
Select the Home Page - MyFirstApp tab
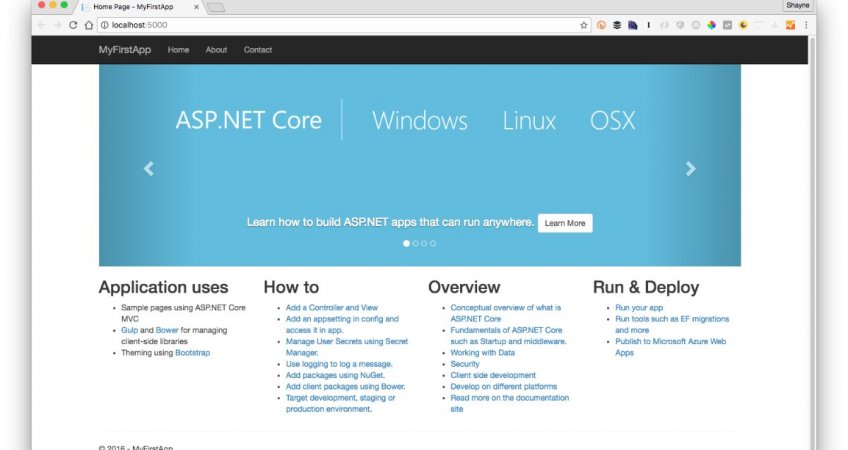pyautogui.click(x=133, y=7)
